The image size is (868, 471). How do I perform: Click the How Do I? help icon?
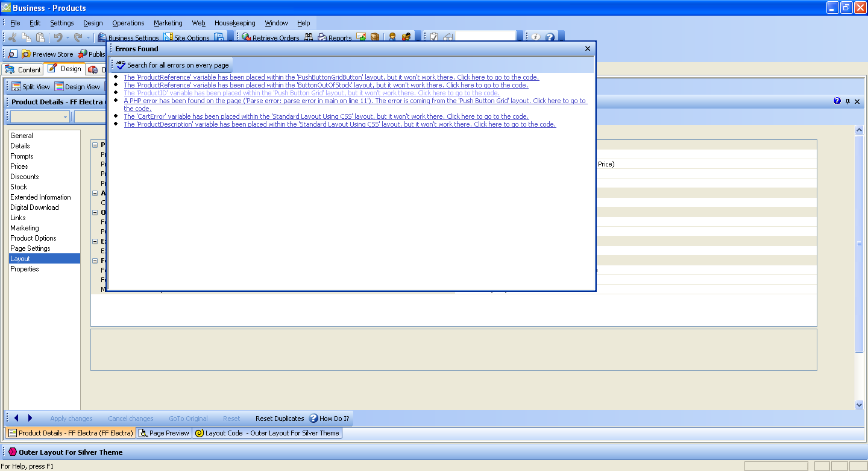(x=313, y=419)
